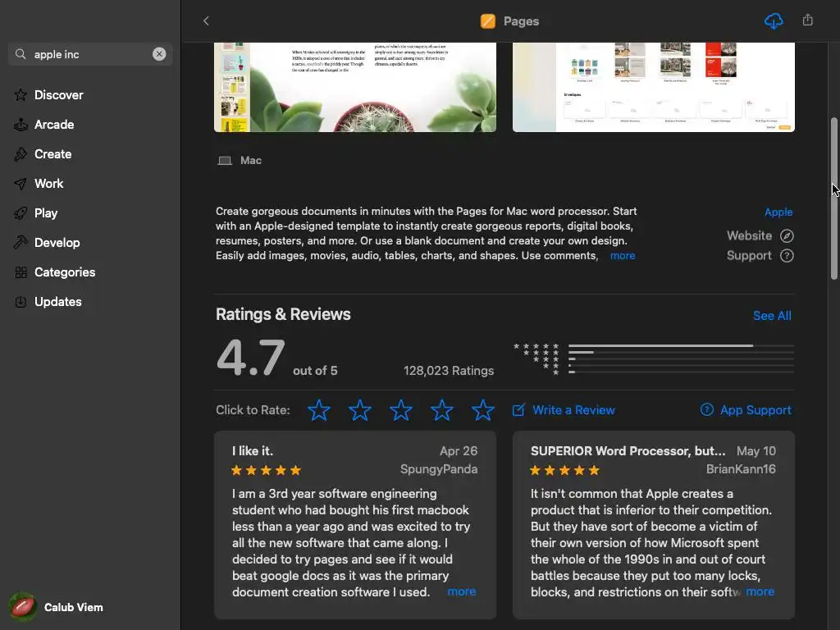
Task: Open the Calub Viem account avatar
Action: tap(22, 607)
